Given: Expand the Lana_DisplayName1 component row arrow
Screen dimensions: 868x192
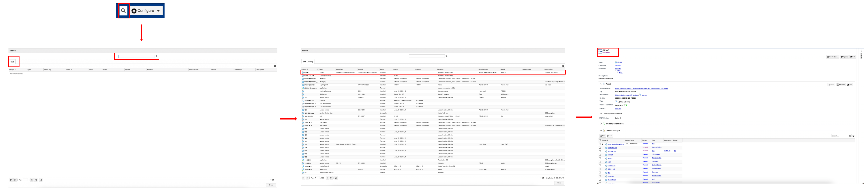Looking at the screenshot, I should click(x=603, y=144).
